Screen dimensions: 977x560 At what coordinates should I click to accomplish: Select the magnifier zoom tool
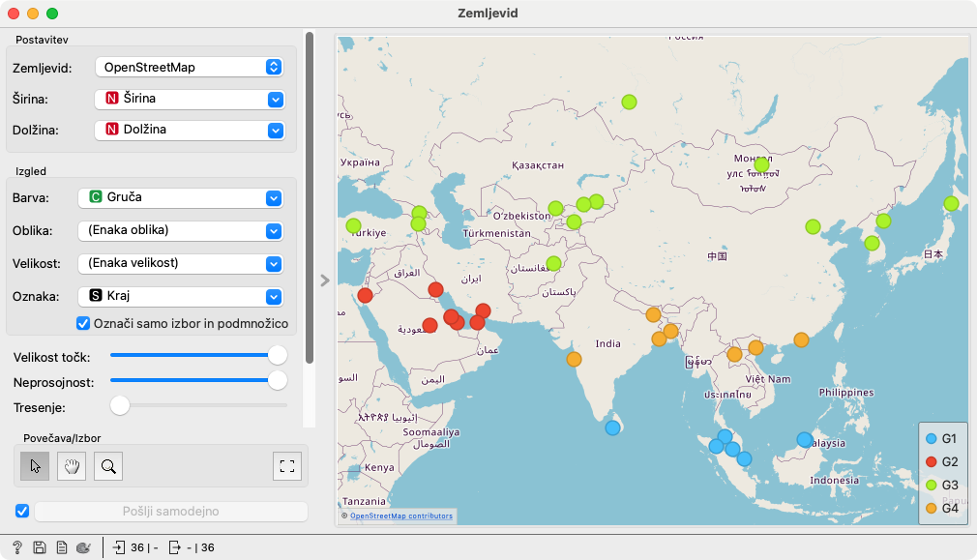pos(108,466)
